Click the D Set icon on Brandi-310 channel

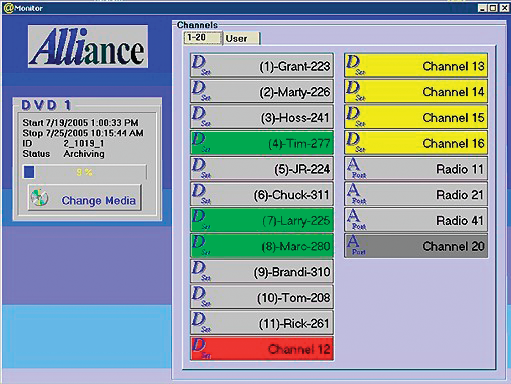(x=201, y=271)
